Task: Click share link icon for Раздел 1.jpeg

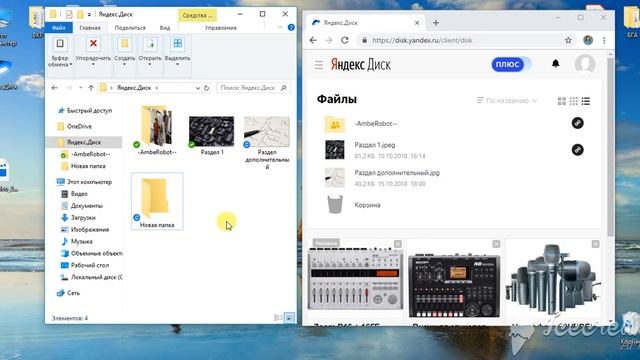Action: pyautogui.click(x=577, y=150)
